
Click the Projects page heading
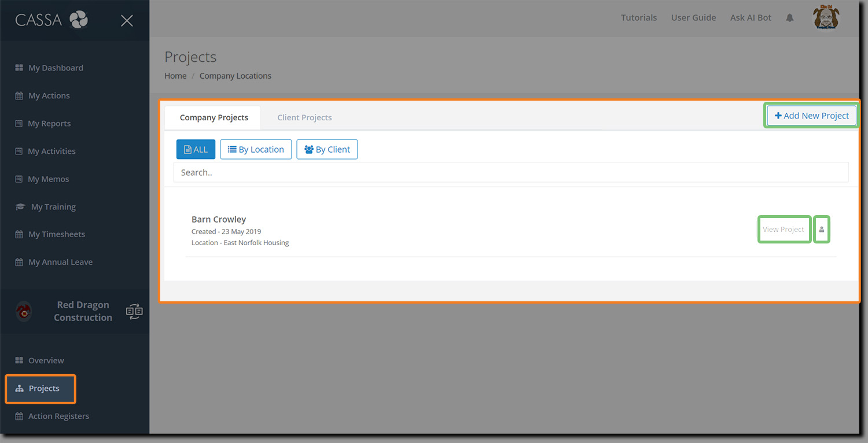tap(190, 57)
